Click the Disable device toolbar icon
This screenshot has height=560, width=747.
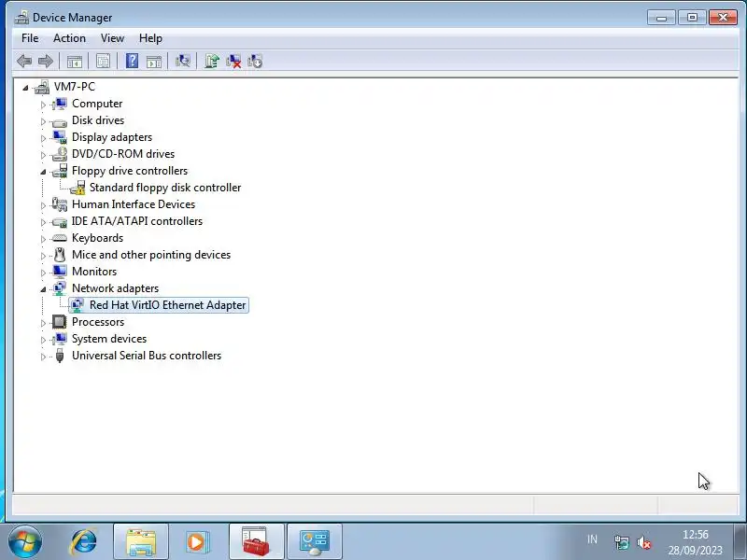pyautogui.click(x=255, y=61)
